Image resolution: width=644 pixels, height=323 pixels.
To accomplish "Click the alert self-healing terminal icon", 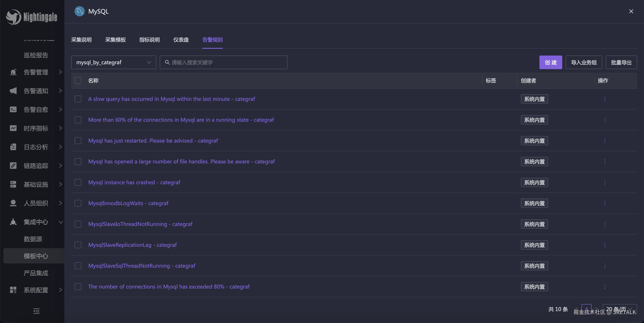I will (x=13, y=109).
